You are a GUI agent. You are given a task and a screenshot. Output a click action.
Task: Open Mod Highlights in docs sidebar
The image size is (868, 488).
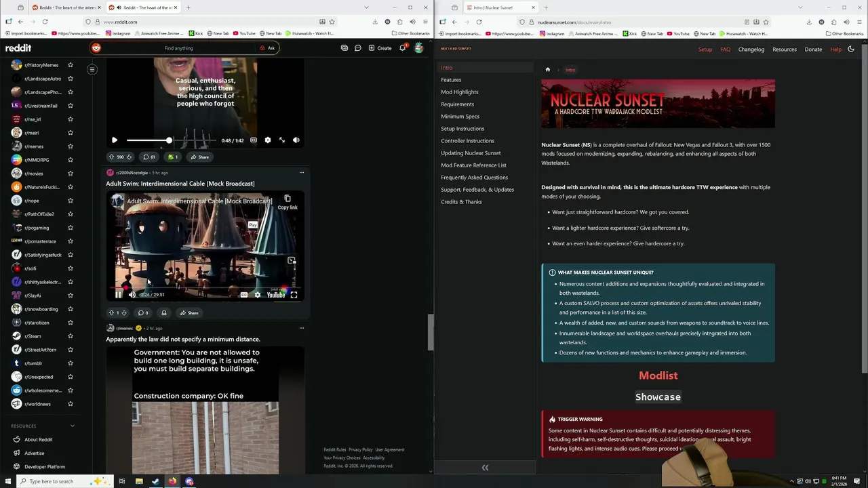(460, 92)
